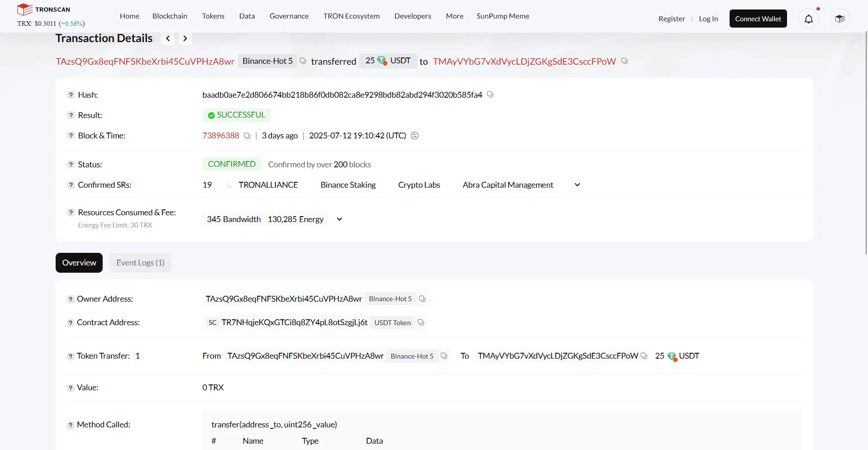The width and height of the screenshot is (868, 450).
Task: Copy the Owner Address
Action: (422, 299)
